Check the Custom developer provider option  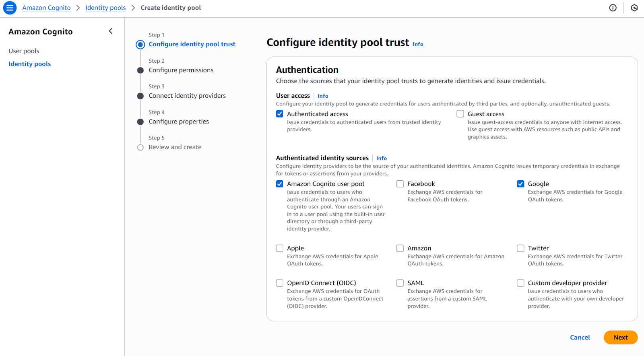coord(520,283)
